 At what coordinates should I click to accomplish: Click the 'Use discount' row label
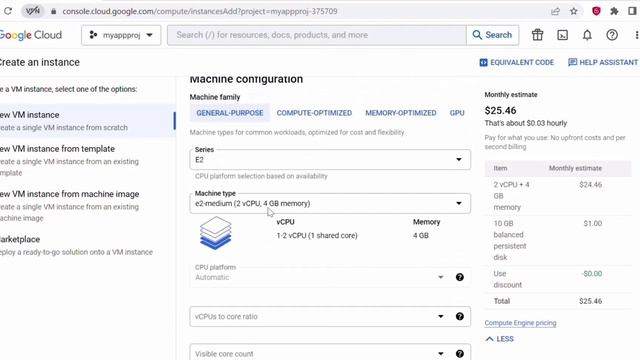point(507,279)
